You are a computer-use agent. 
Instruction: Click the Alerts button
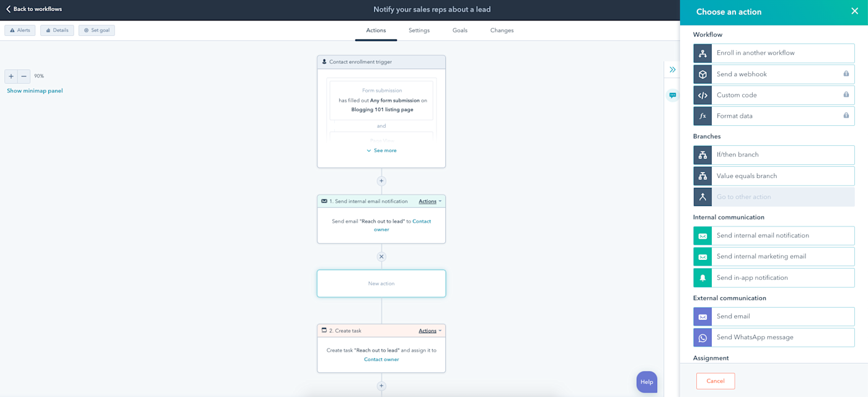coord(20,30)
